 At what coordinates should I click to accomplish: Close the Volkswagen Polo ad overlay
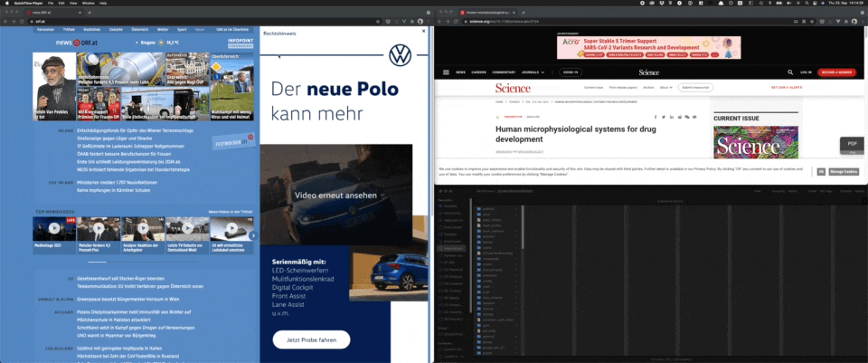click(423, 31)
